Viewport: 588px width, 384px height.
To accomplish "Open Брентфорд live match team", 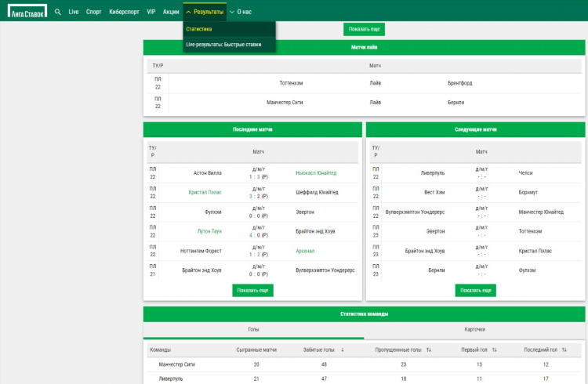I will (x=460, y=83).
